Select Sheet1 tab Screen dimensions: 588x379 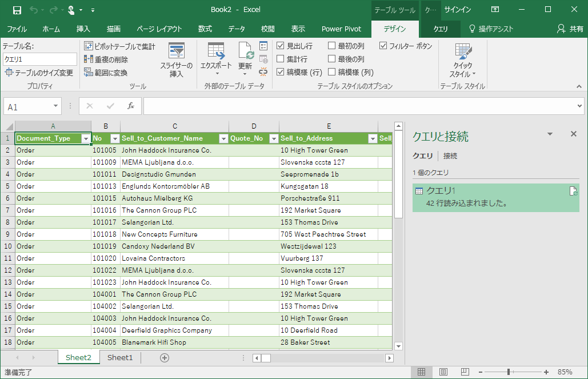tap(120, 358)
